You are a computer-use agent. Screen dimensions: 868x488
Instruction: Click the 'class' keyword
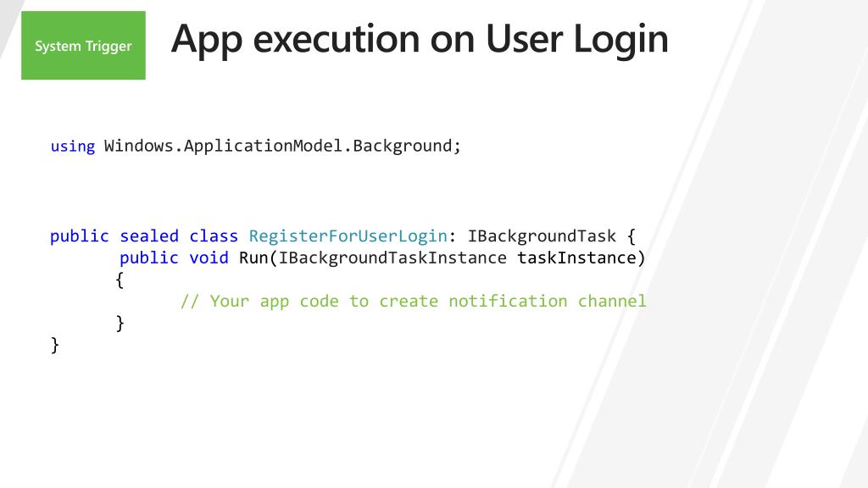tap(213, 236)
